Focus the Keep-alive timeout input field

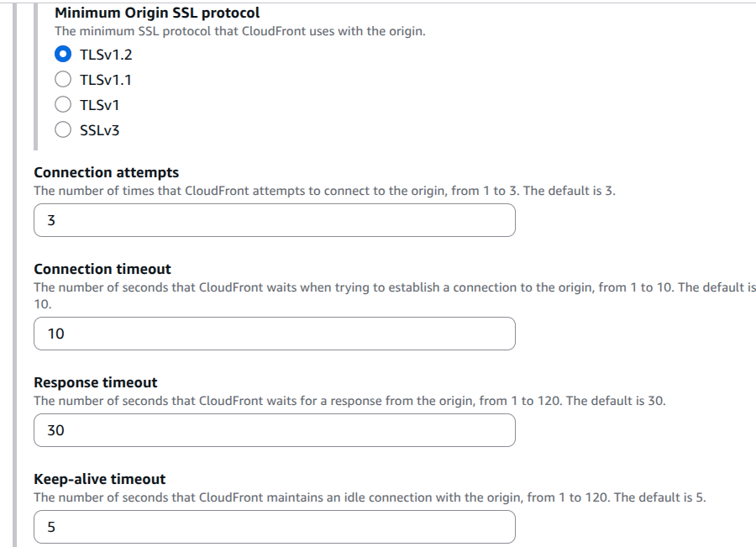274,527
